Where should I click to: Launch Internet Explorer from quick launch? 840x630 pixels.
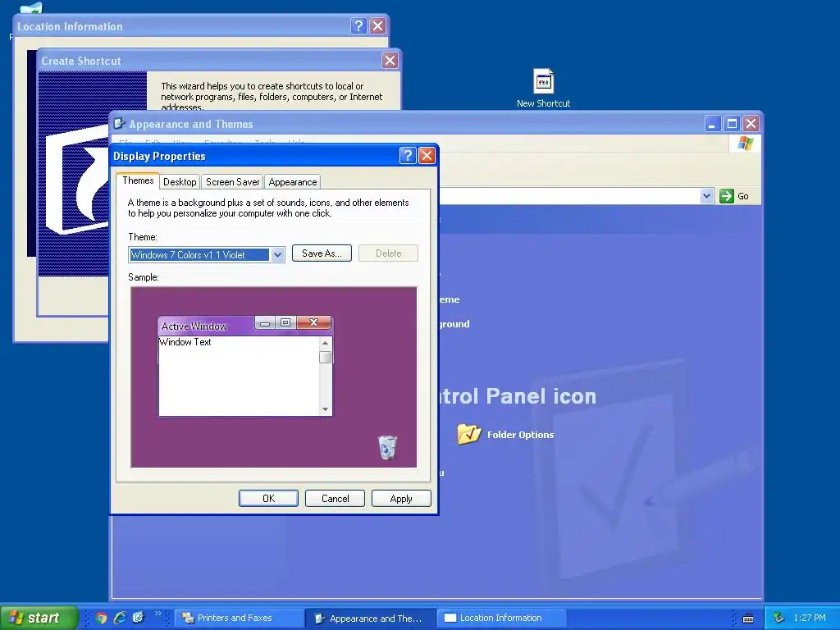tap(120, 618)
